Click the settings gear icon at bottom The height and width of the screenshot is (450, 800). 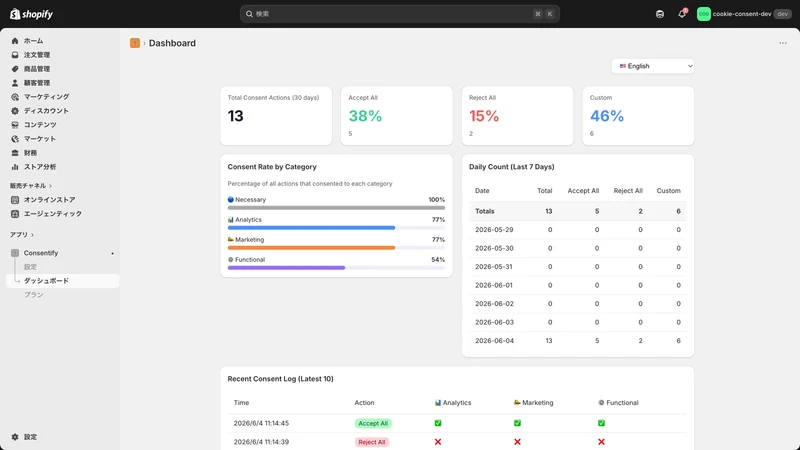(x=15, y=437)
